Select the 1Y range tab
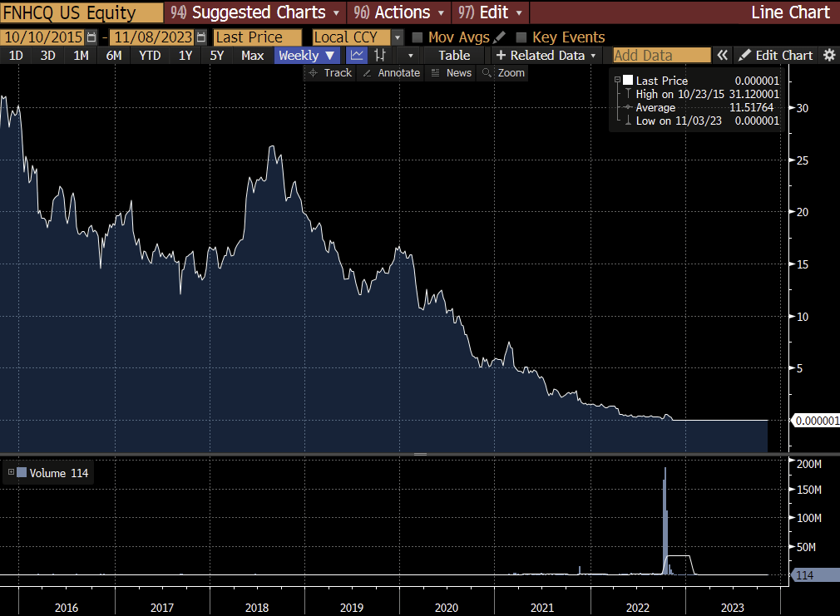 (x=185, y=55)
